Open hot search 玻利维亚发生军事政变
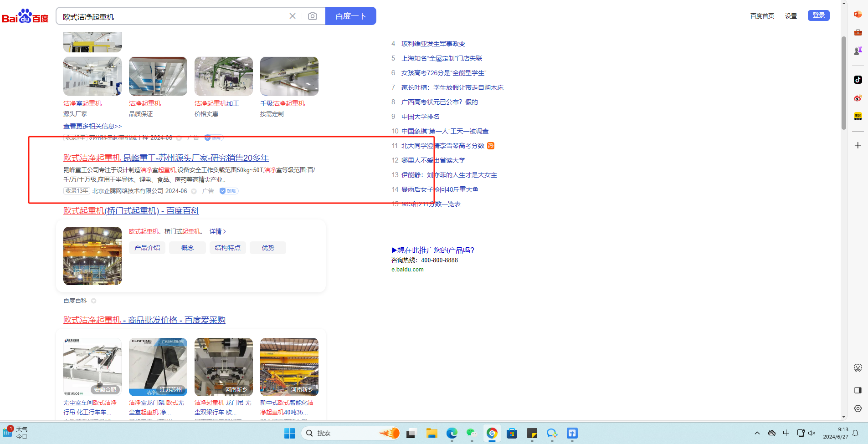 (x=433, y=44)
